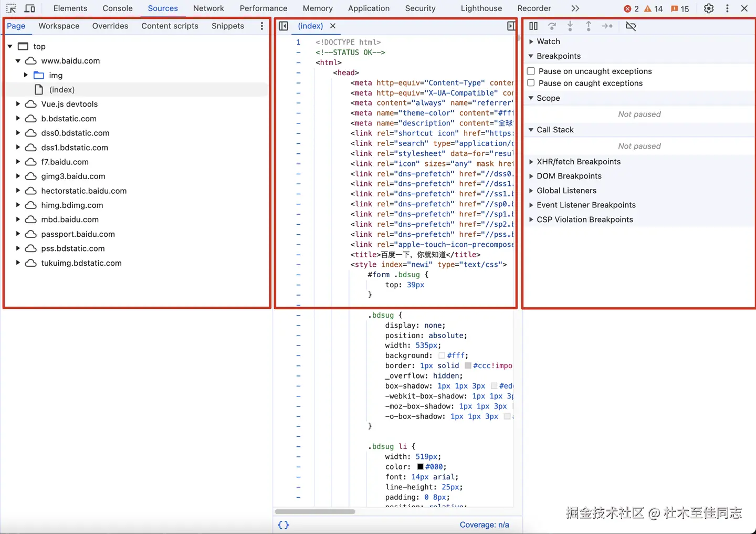Expand Global Listeners section
The image size is (756, 534).
[531, 191]
